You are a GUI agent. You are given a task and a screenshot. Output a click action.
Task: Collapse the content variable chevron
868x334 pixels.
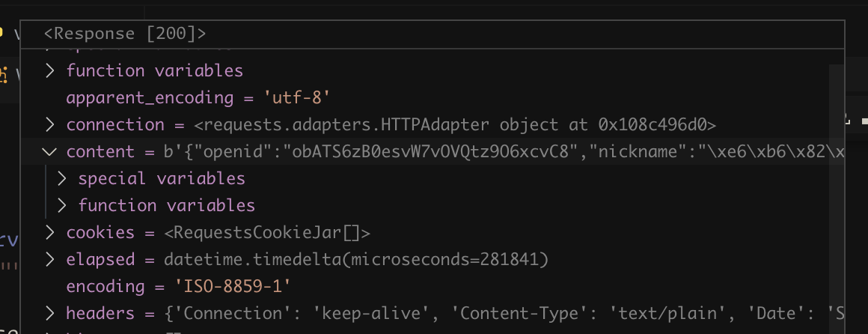coord(50,152)
